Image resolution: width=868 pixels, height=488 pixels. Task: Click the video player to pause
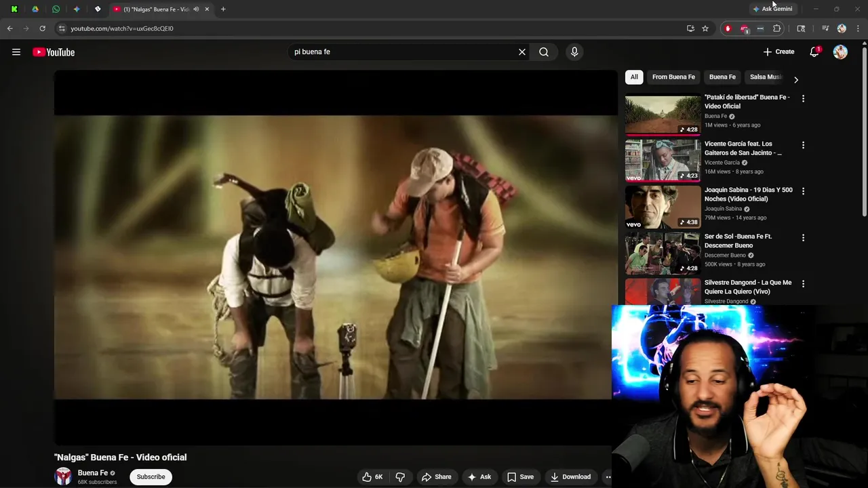point(336,258)
